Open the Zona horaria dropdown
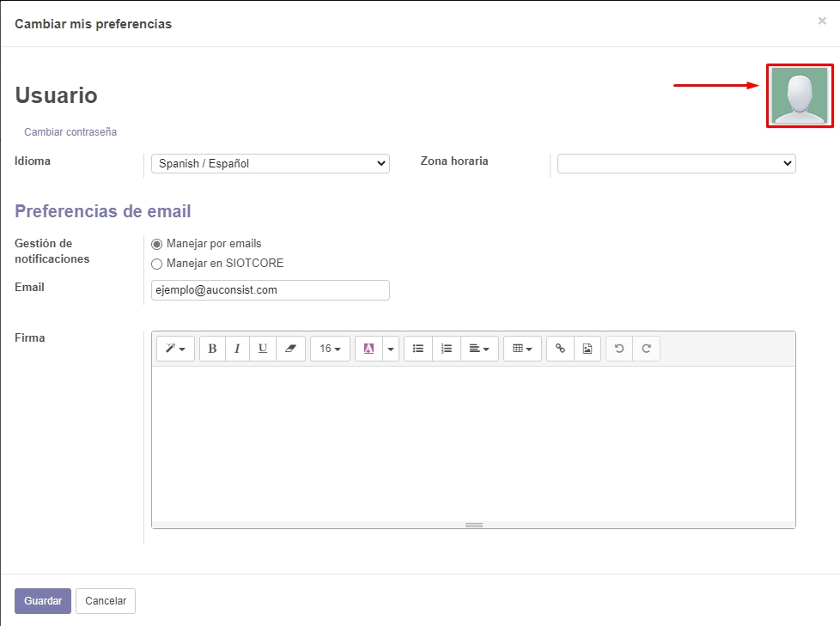The image size is (840, 626). (676, 163)
